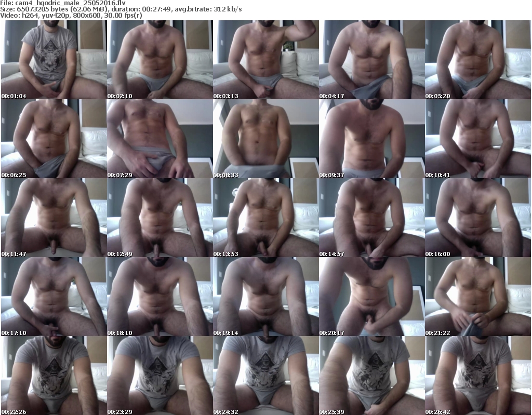Screen dimensions: 532x415
Task: Open the thumbnail stamped 00:04:17
Action: pos(372,60)
